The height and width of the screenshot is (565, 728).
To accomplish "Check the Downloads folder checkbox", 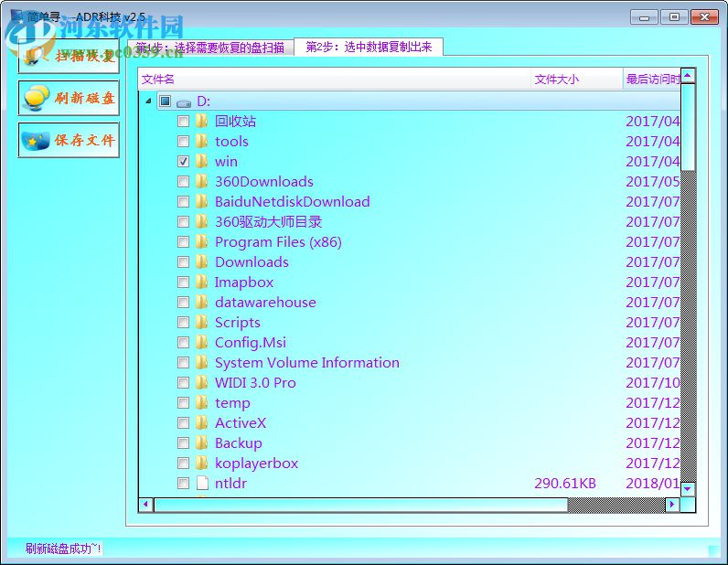I will (x=184, y=261).
